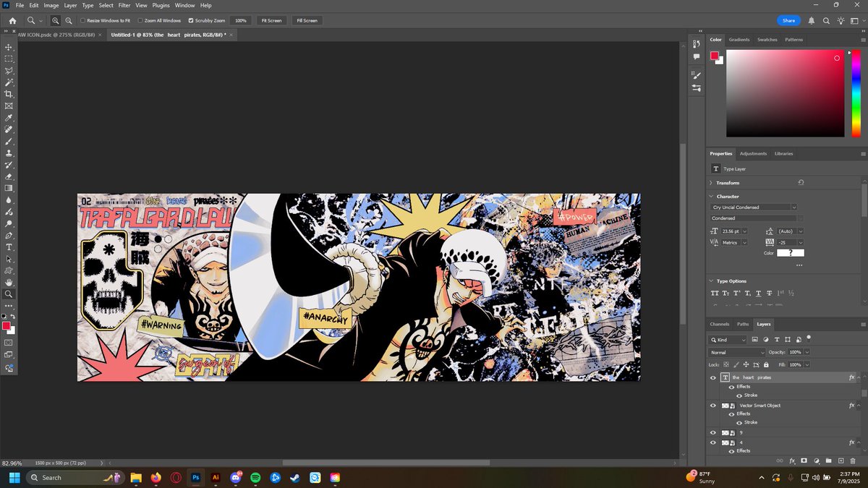
Task: Add a layer mask from Layers panel footer
Action: tap(804, 461)
